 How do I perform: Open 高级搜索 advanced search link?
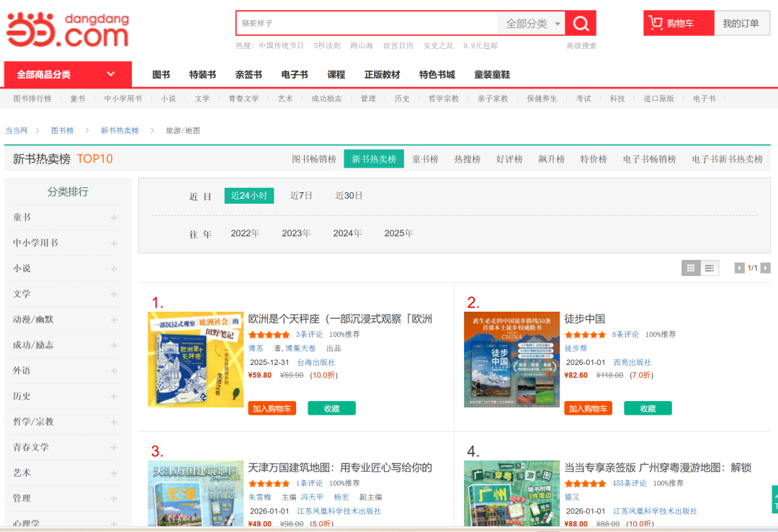coord(581,45)
